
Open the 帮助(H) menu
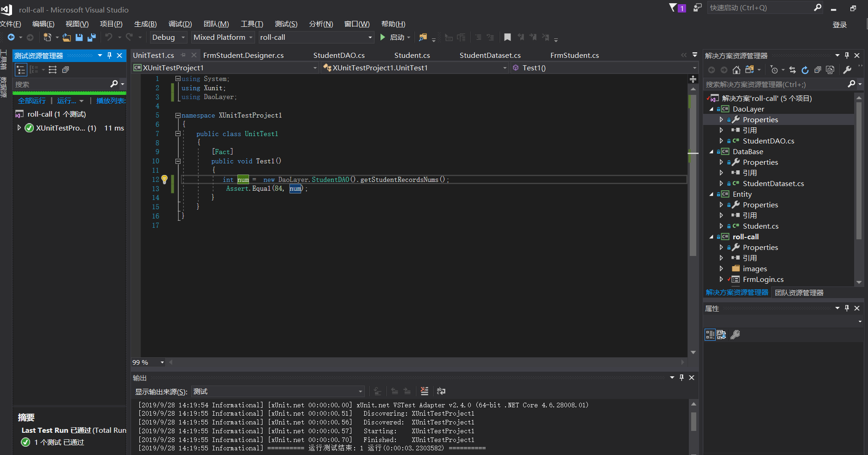point(393,24)
